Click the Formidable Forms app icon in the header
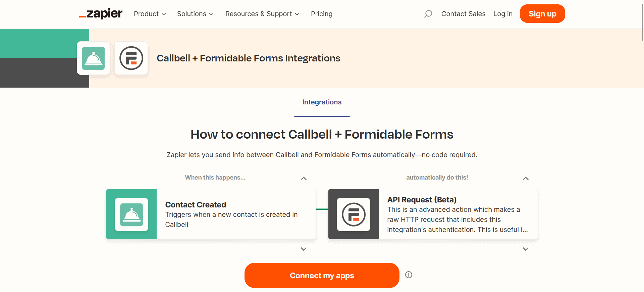The width and height of the screenshot is (644, 292). point(131,58)
